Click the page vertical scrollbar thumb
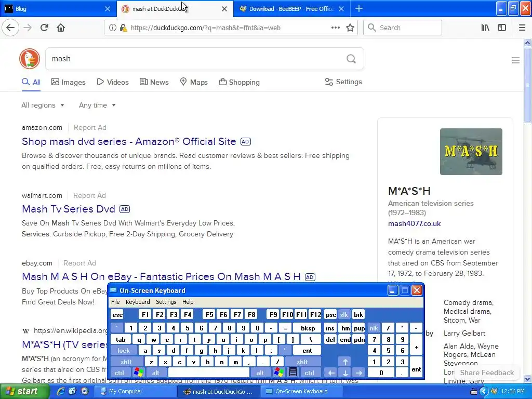This screenshot has height=399, width=532. (x=527, y=85)
